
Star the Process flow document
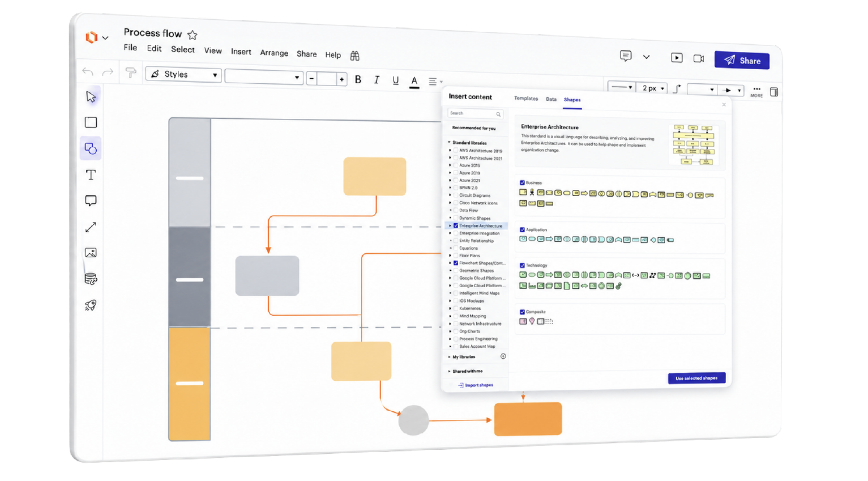tap(193, 35)
